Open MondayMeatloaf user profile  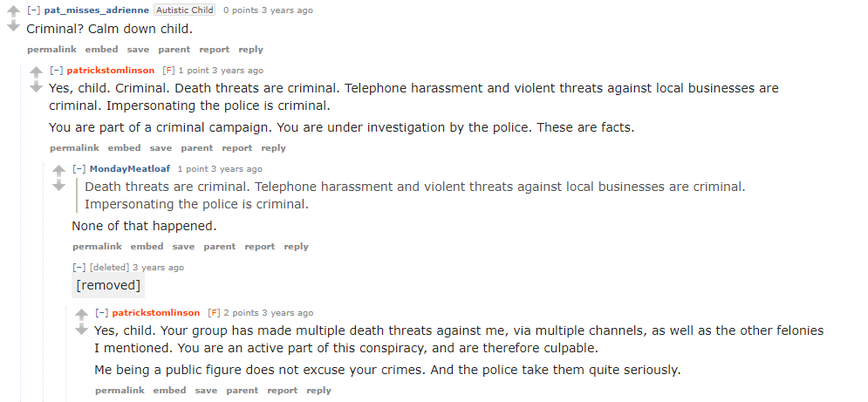click(x=130, y=169)
